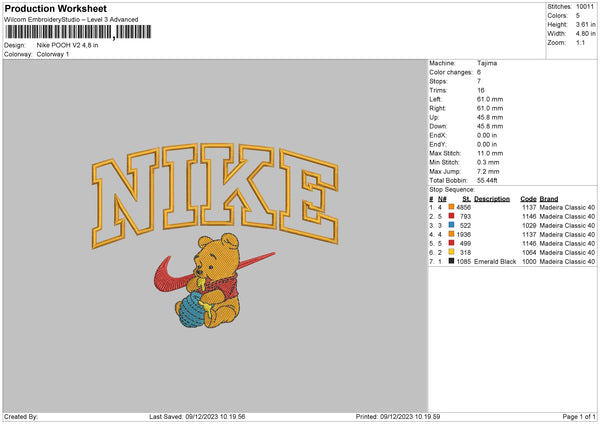Pick the yellow swatch beside 318 stitches

451,252
